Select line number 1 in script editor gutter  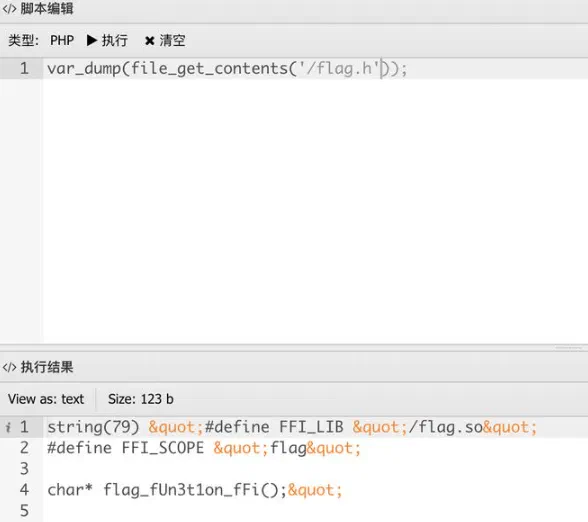coord(24,69)
